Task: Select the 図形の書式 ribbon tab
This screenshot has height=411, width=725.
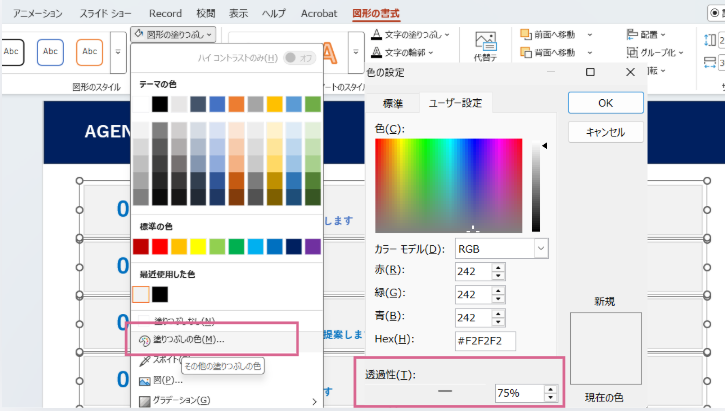Action: 376,13
